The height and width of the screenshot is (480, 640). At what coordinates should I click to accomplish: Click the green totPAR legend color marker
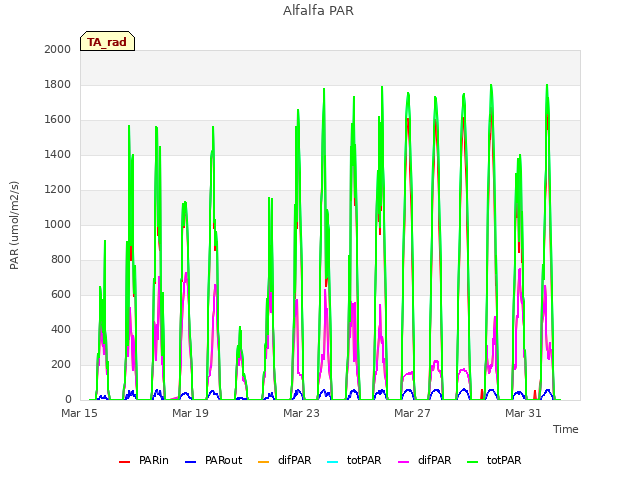click(x=473, y=462)
